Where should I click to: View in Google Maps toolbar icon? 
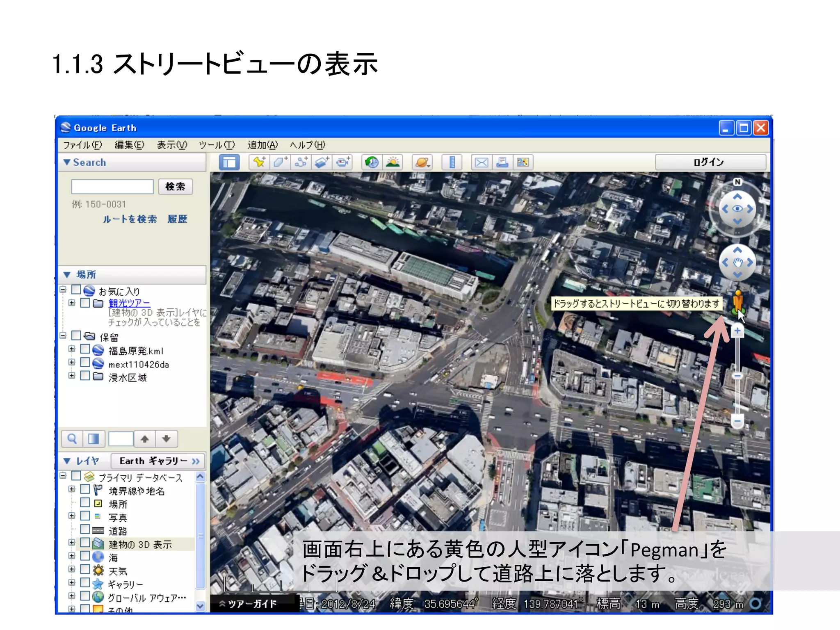[x=523, y=162]
